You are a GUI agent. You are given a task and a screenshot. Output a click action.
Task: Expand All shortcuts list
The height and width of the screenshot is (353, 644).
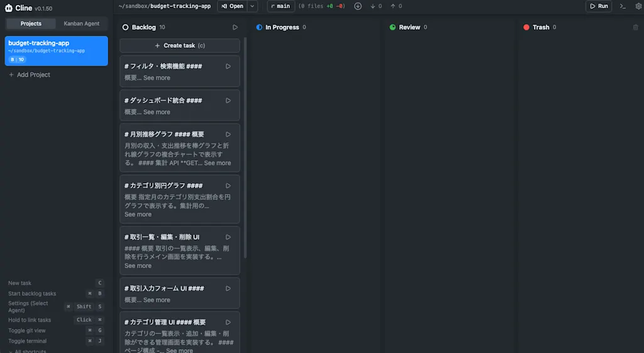[x=27, y=351]
